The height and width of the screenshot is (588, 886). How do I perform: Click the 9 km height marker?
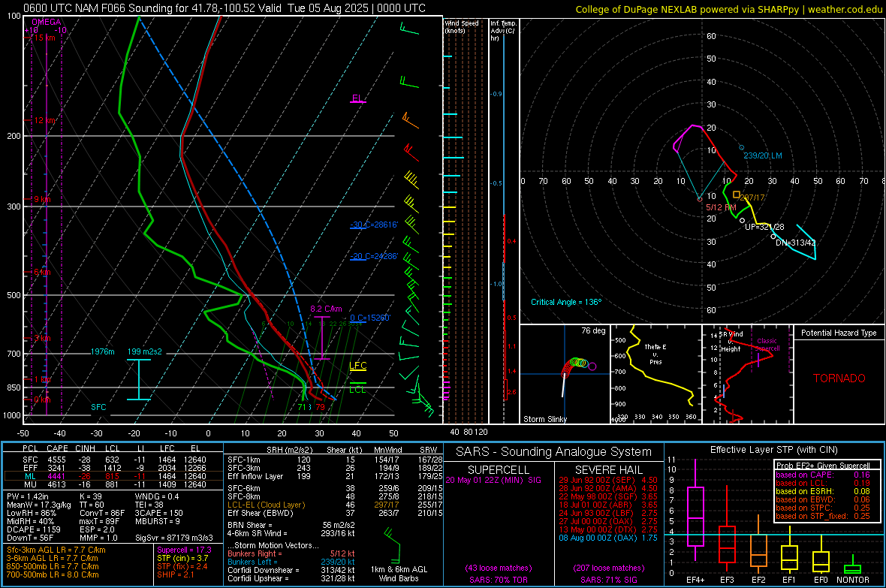[42, 199]
